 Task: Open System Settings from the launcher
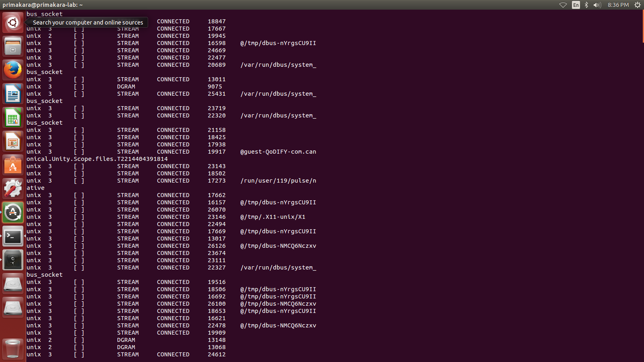(x=13, y=188)
